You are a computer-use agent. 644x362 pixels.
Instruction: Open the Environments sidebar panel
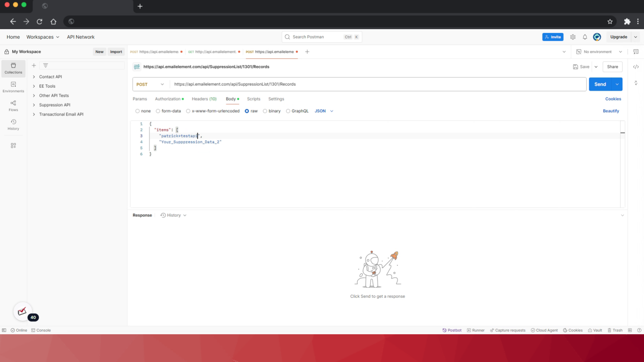coord(13,87)
